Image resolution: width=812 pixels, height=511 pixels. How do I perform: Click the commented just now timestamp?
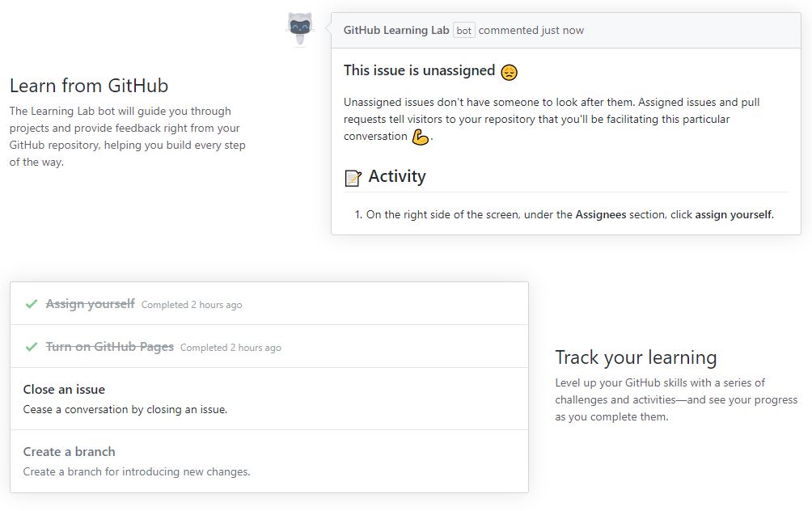click(x=531, y=31)
